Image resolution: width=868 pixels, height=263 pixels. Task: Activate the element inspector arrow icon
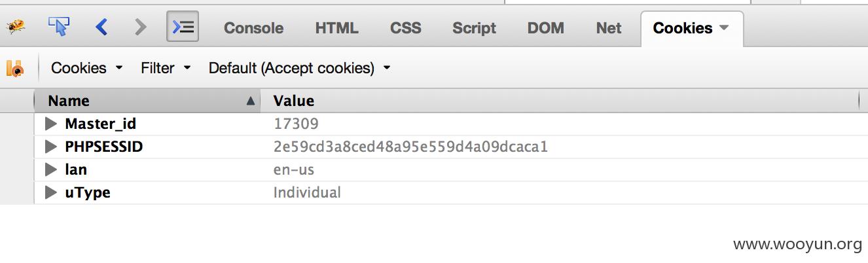[x=59, y=27]
